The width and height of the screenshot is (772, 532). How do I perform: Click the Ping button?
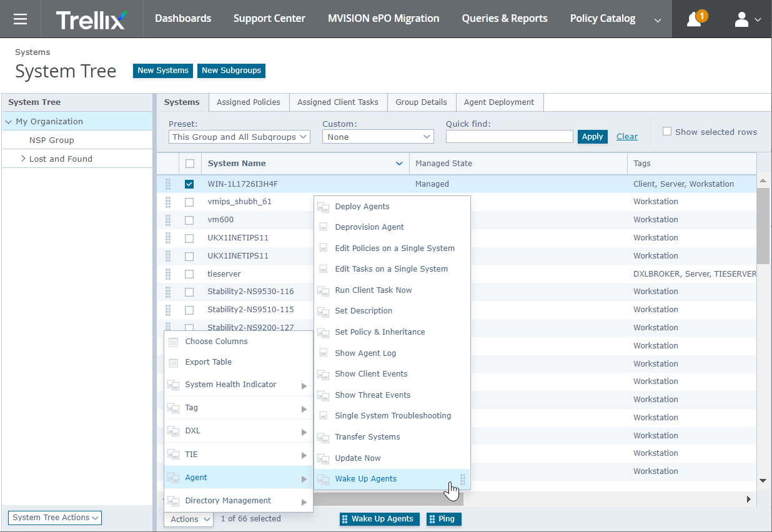pyautogui.click(x=444, y=519)
